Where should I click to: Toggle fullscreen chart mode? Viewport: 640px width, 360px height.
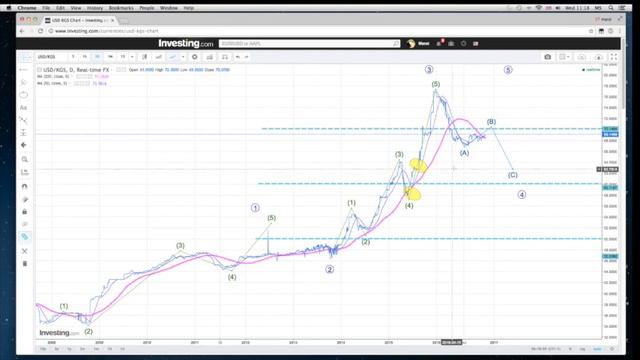pyautogui.click(x=614, y=57)
